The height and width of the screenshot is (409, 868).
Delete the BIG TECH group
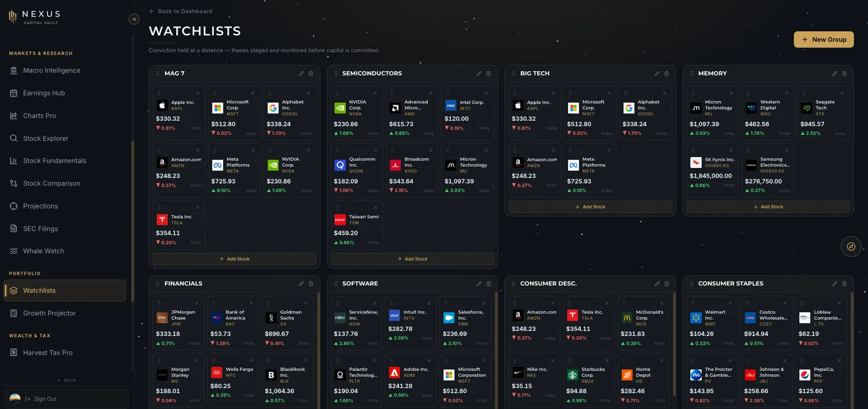tap(666, 74)
